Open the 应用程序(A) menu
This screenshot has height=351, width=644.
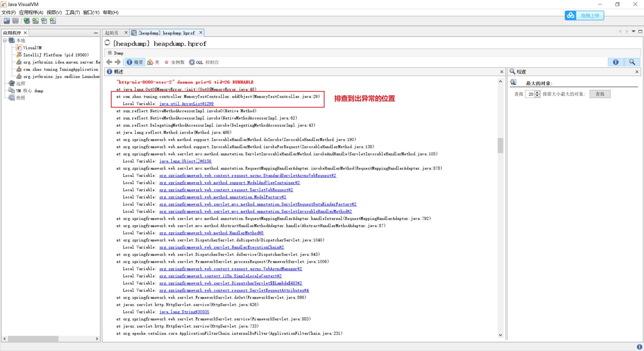[x=31, y=12]
